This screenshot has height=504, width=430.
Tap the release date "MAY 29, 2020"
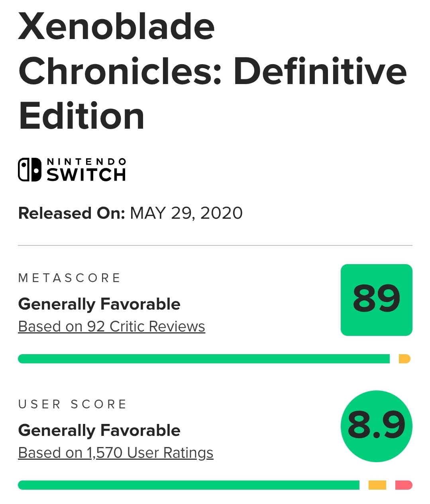tap(186, 213)
